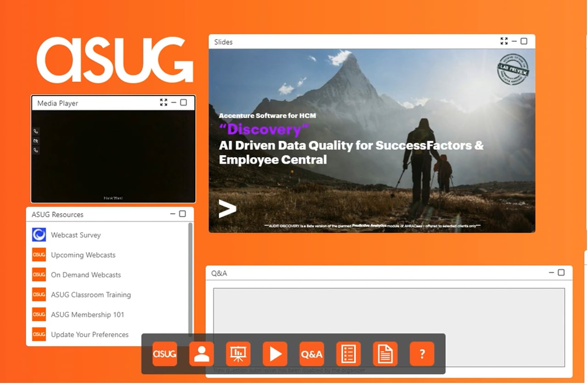Open the Slides presentation icon in dock
This screenshot has width=588, height=384.
(x=238, y=354)
